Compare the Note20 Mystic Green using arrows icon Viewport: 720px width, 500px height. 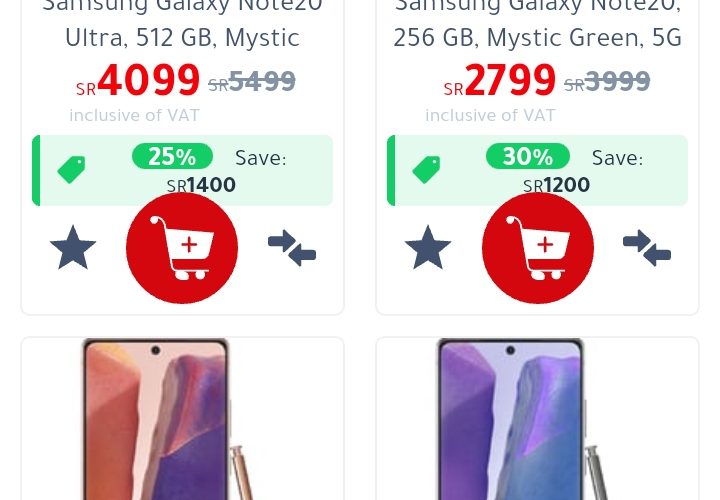point(647,248)
